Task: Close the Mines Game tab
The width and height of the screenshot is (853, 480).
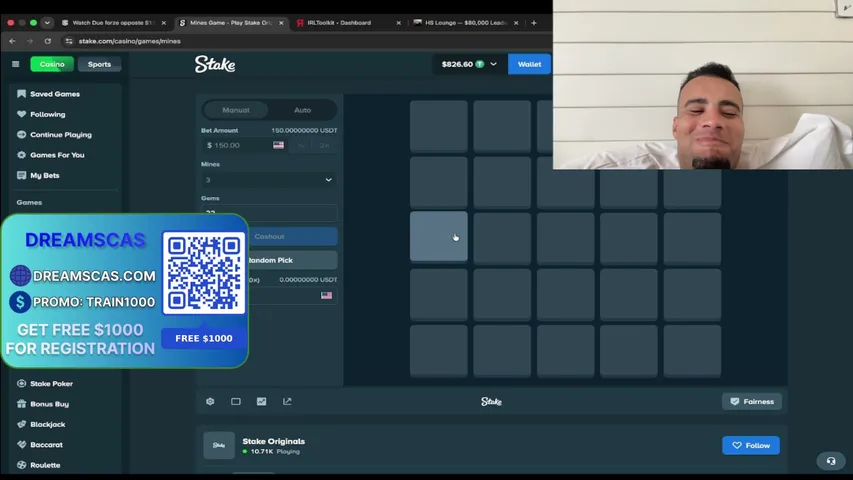Action: [x=281, y=23]
